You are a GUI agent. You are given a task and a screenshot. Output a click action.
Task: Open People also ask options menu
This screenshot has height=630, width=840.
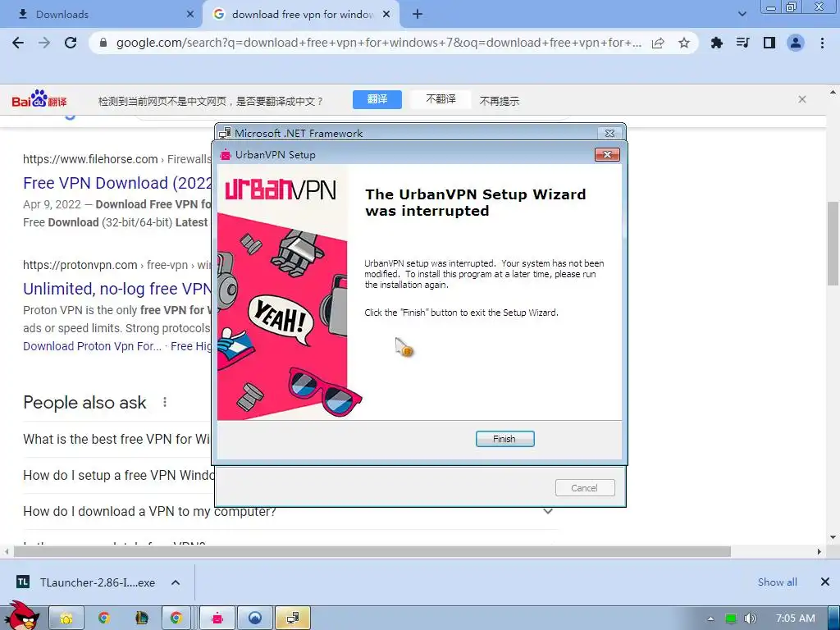point(164,402)
